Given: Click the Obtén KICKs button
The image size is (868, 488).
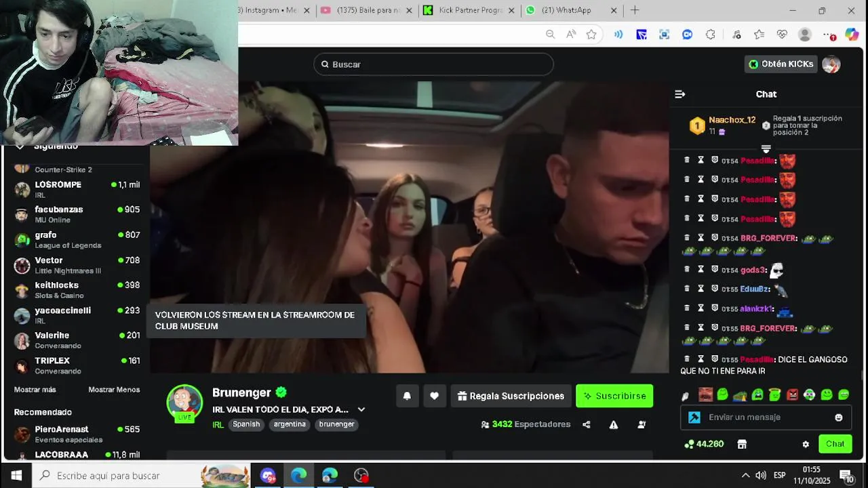Looking at the screenshot, I should tap(781, 64).
